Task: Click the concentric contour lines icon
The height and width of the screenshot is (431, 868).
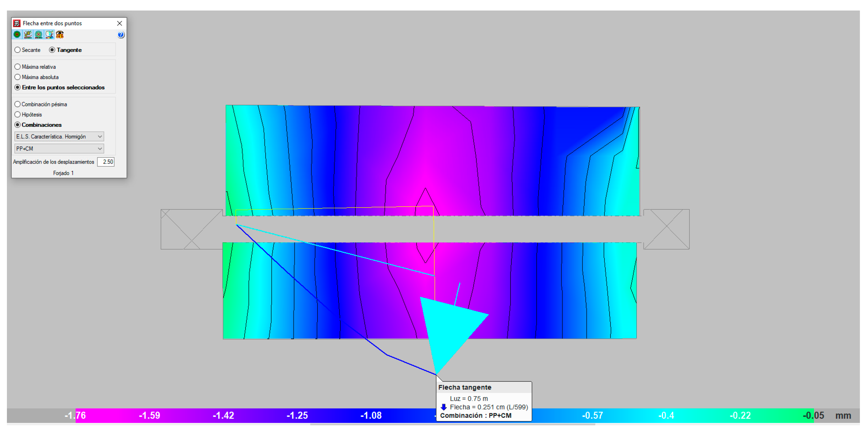Action: pyautogui.click(x=39, y=35)
